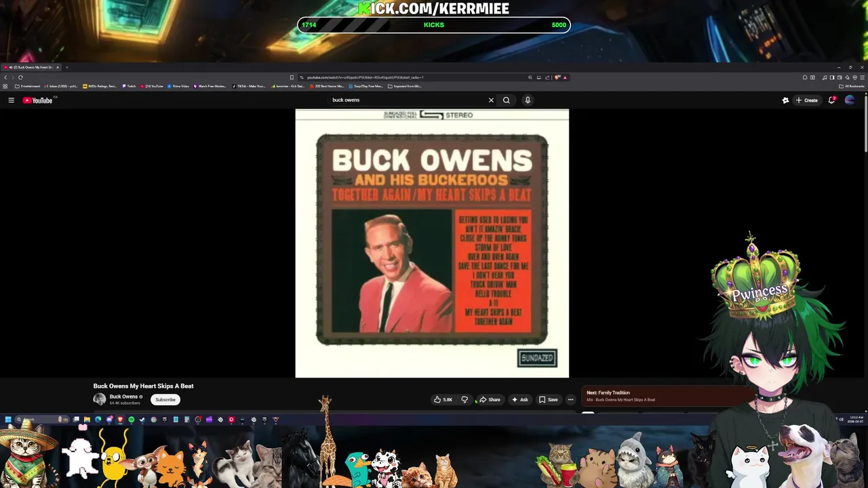Open the TikTok bookmark

pyautogui.click(x=249, y=86)
